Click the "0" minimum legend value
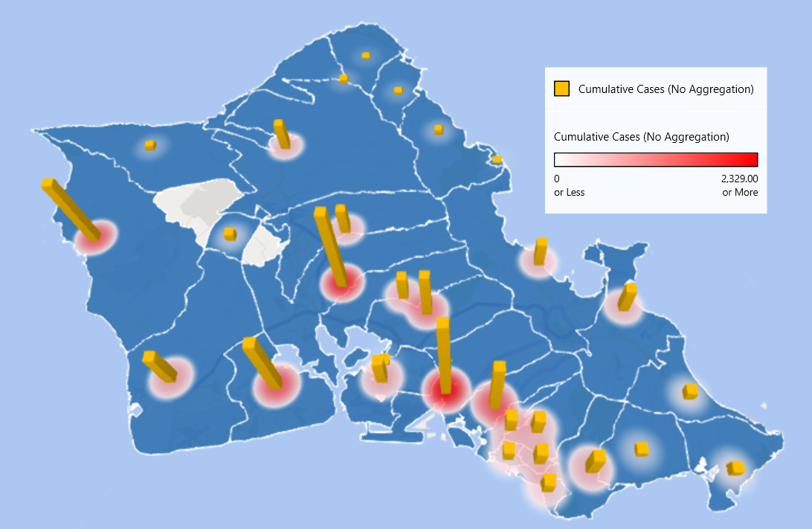This screenshot has width=812, height=529. [557, 179]
